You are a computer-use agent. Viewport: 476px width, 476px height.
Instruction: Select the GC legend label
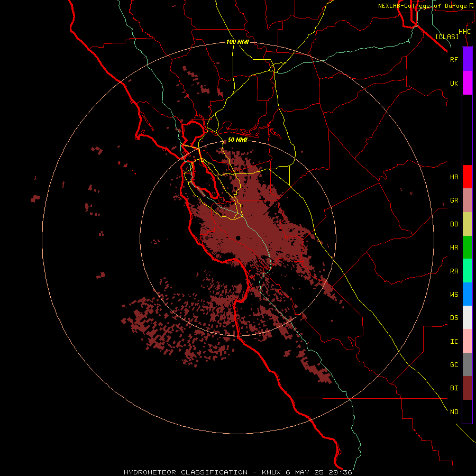[454, 365]
